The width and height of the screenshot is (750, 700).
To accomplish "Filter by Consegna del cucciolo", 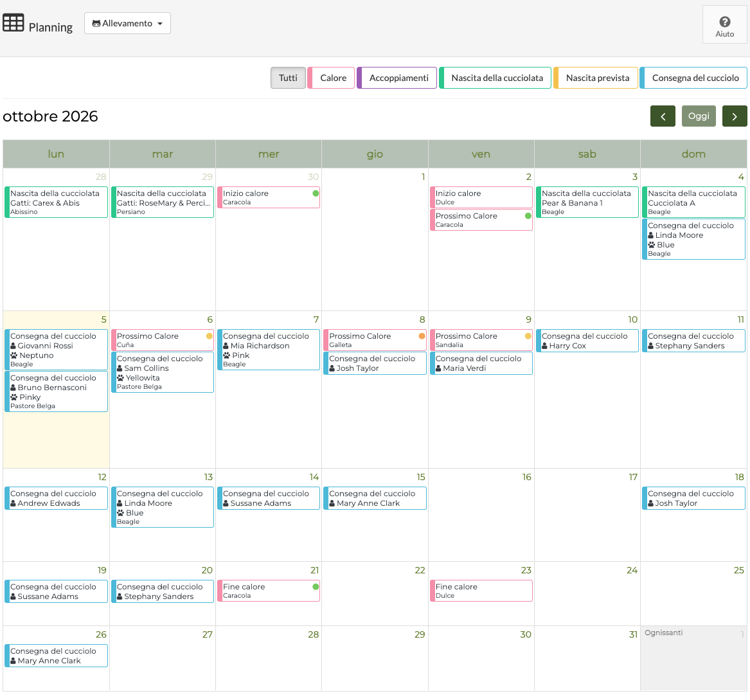I will [693, 78].
